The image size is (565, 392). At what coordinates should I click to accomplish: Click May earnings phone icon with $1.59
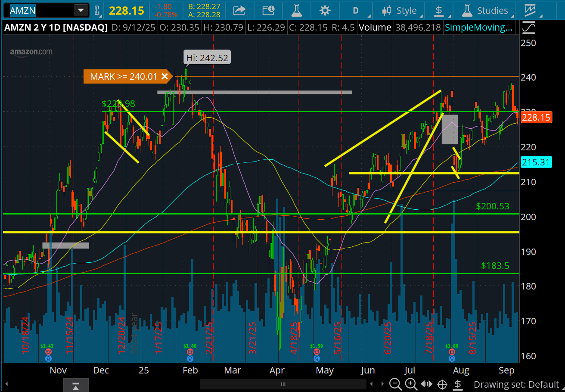317,352
